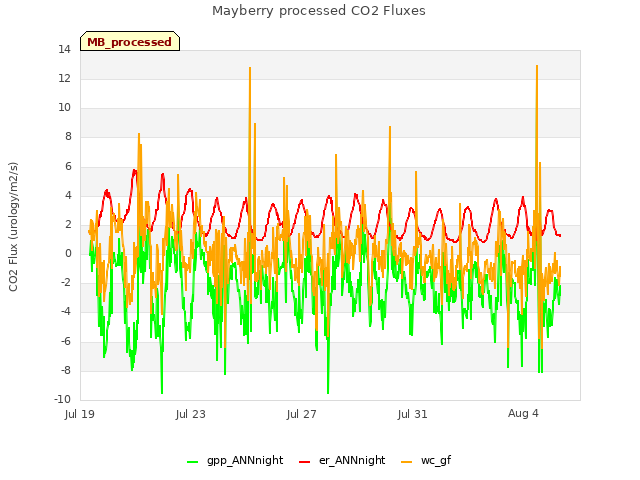The height and width of the screenshot is (480, 640).
Task: Toggle the er_ANNnight legend entry
Action: (342, 460)
